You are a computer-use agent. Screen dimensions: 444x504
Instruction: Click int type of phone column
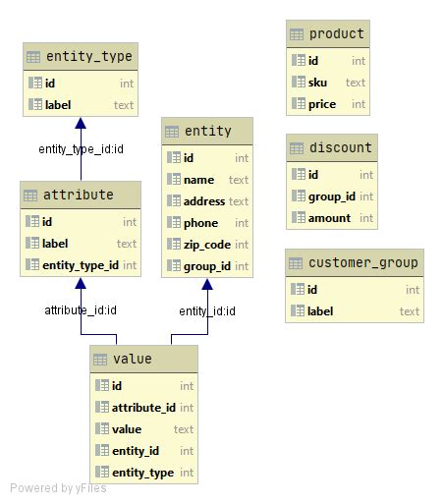(242, 223)
